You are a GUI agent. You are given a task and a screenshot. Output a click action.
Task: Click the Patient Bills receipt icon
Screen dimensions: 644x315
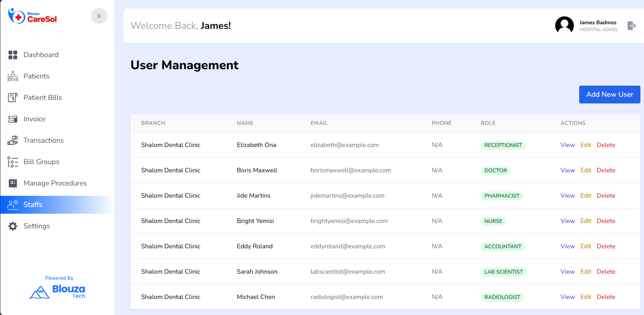13,98
